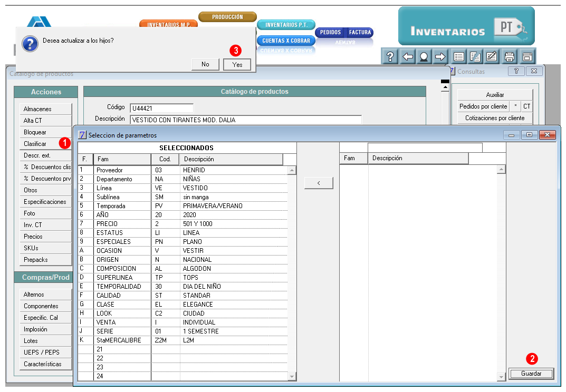The width and height of the screenshot is (566, 392).
Task: Open the Almacenes action
Action: pyautogui.click(x=45, y=109)
